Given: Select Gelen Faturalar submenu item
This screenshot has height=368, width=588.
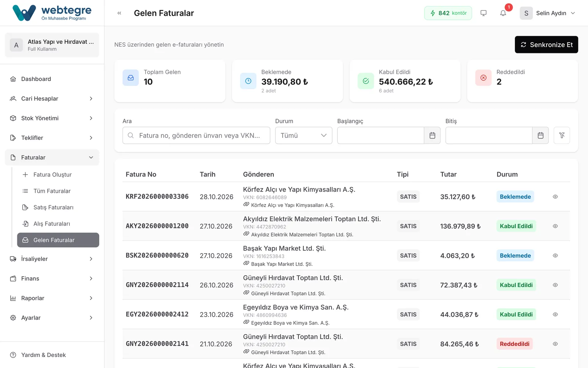Looking at the screenshot, I should point(58,240).
